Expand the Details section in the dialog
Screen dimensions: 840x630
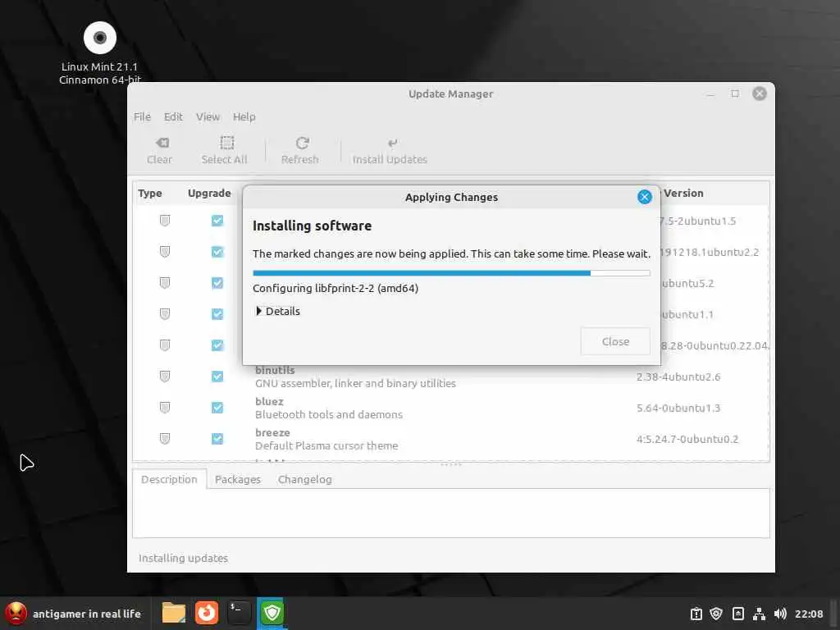coord(277,311)
